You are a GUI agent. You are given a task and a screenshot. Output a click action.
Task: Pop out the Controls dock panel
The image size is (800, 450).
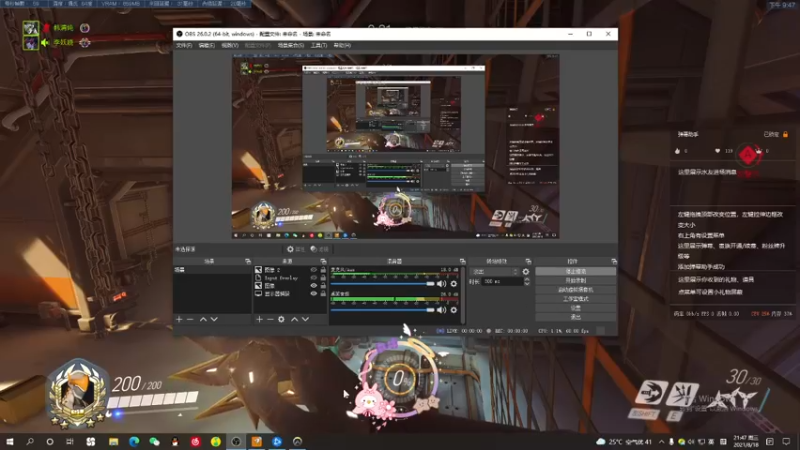pos(614,261)
